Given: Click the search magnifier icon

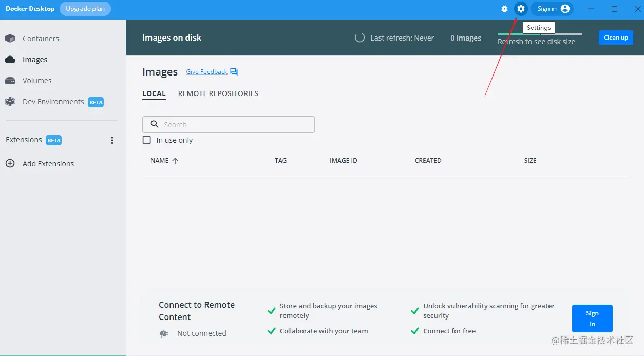Looking at the screenshot, I should 155,124.
